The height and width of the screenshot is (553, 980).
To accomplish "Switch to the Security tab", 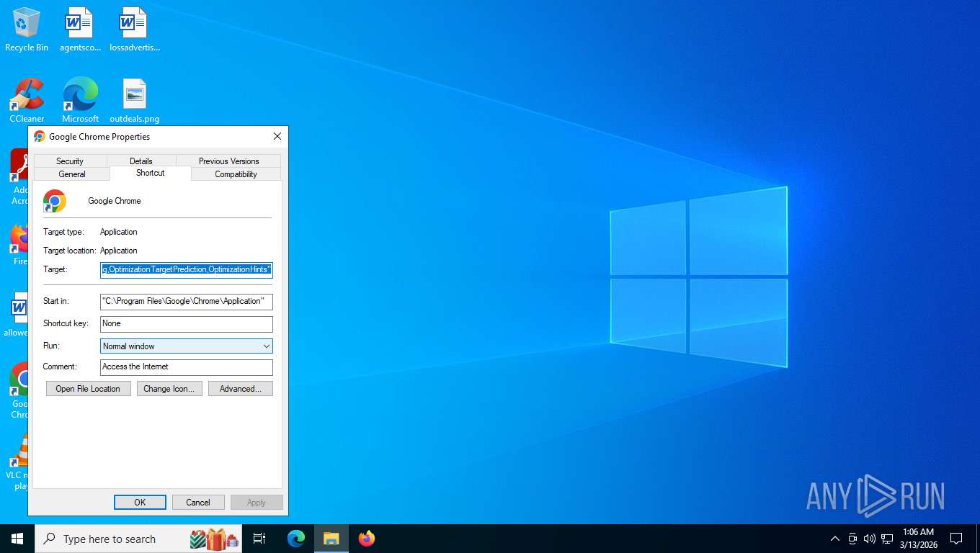I will 70,161.
